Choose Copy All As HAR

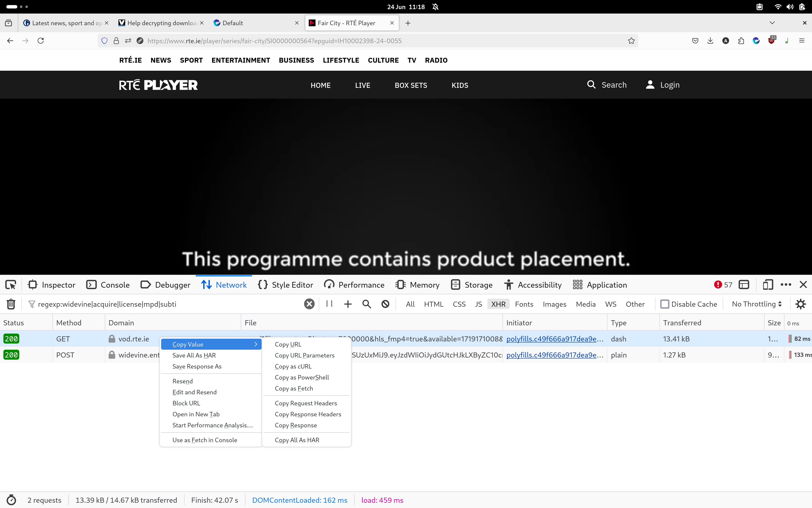297,440
